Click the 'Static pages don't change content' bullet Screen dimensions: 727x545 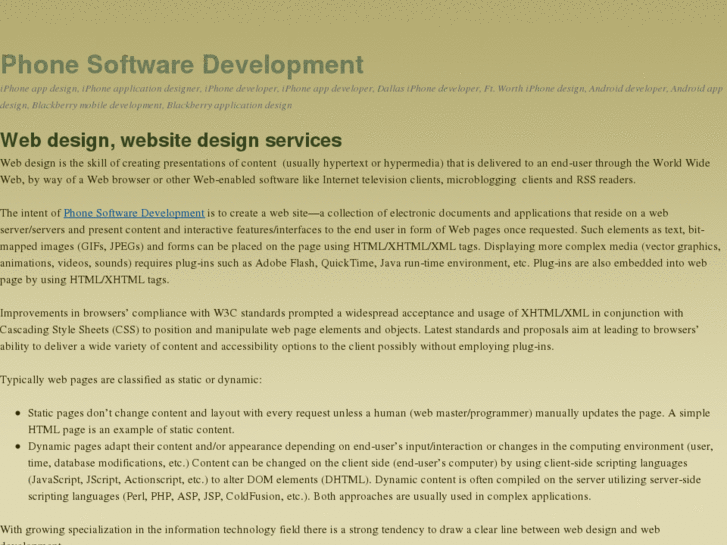coord(369,421)
